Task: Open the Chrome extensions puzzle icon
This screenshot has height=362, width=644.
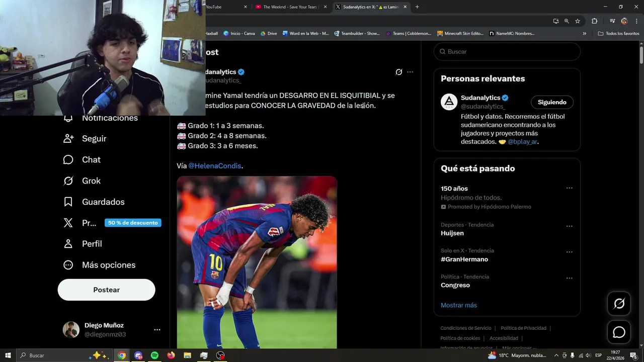Action: coord(595,21)
